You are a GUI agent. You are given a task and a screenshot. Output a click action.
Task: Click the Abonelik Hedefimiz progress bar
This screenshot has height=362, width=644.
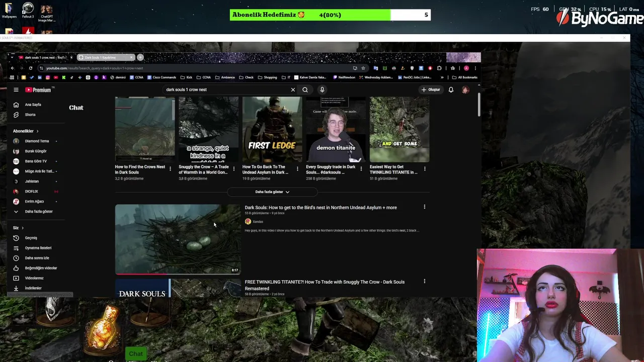point(330,15)
